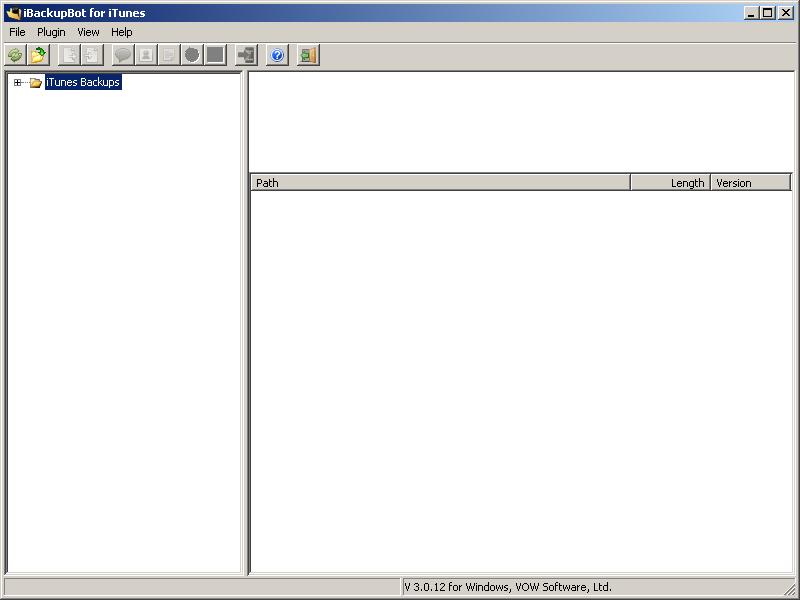
Task: Click the contacts person toolbar icon
Action: 146,55
